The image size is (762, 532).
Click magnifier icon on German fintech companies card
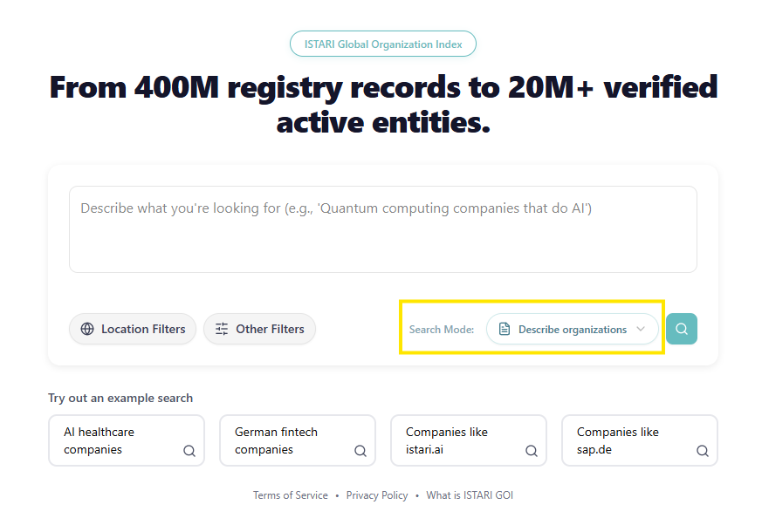[360, 451]
